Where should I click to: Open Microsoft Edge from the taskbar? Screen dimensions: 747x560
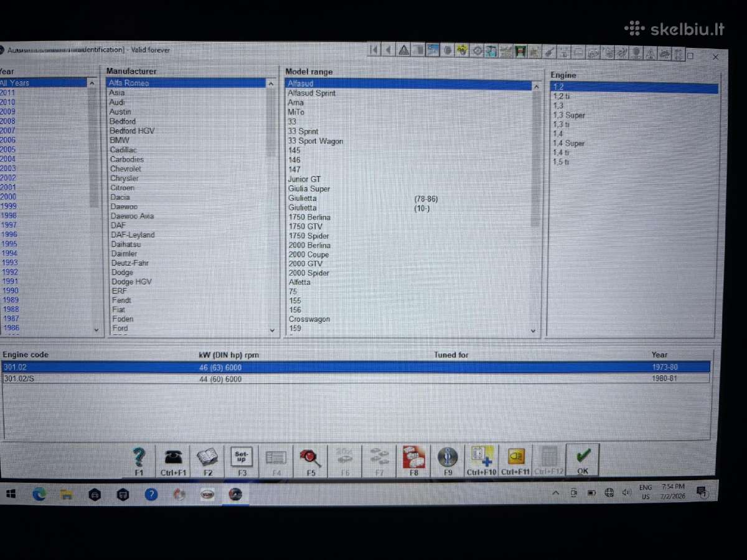coord(39,494)
